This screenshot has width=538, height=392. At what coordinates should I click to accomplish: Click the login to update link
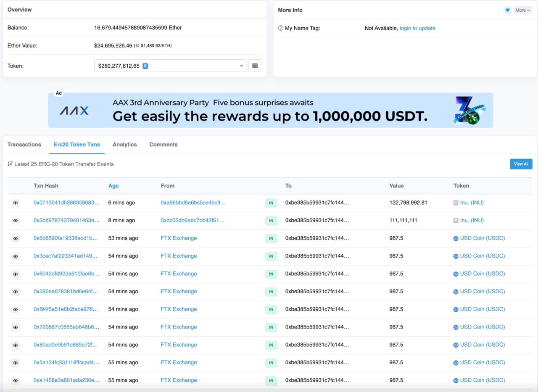(417, 28)
